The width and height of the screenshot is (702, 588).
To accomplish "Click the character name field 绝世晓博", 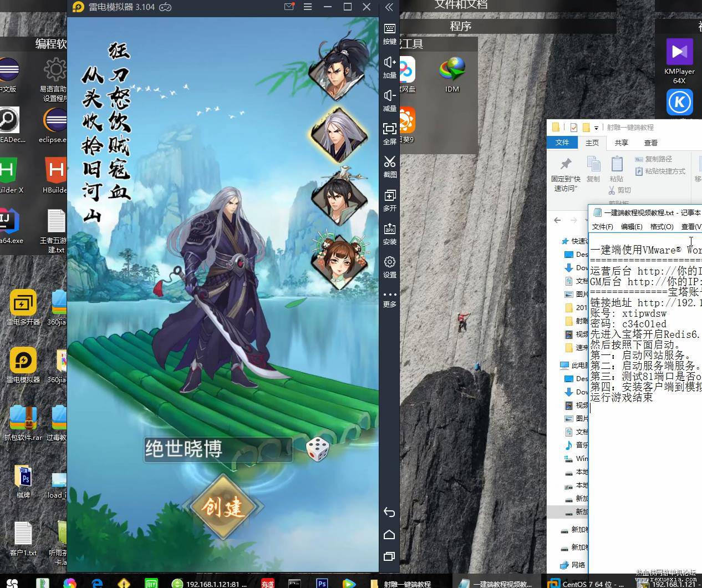I will 217,449.
